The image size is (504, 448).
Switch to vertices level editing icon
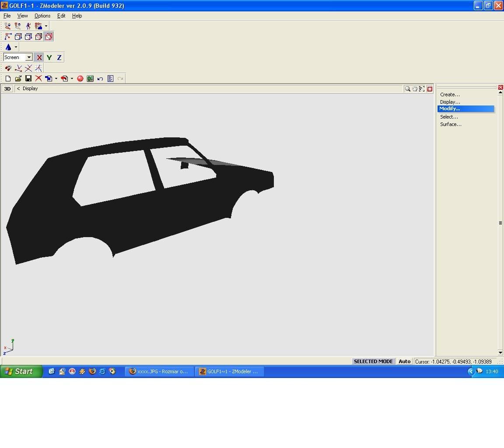pos(8,37)
